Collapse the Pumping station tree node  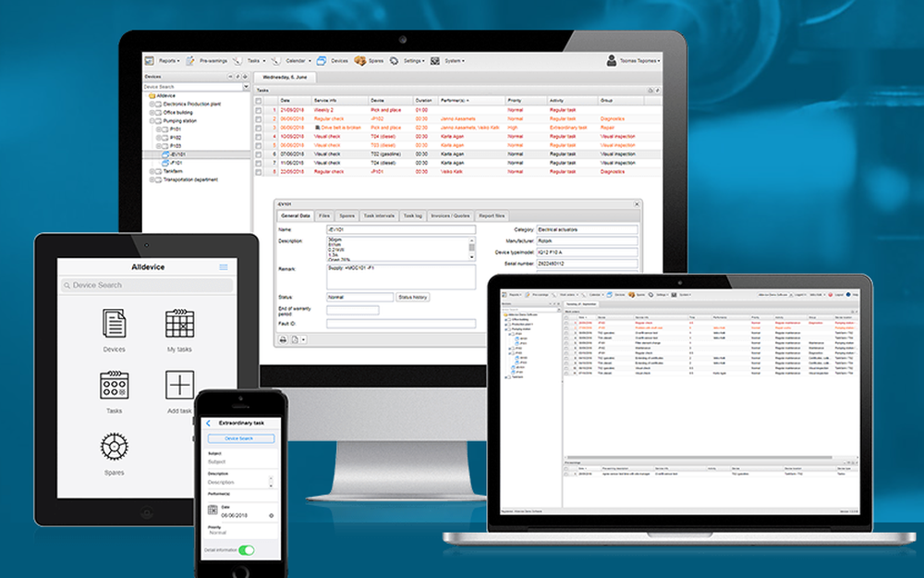click(x=152, y=121)
